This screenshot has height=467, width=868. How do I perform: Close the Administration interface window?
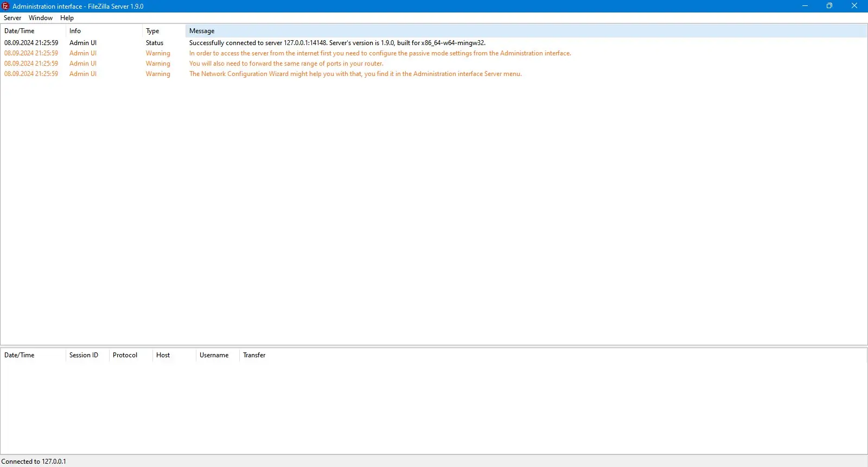854,6
